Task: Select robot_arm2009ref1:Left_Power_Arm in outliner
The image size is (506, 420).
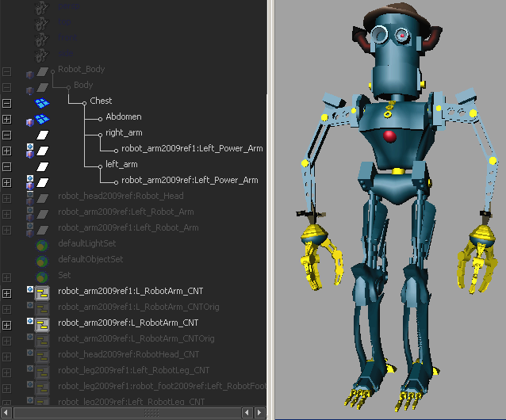Action: click(x=192, y=149)
